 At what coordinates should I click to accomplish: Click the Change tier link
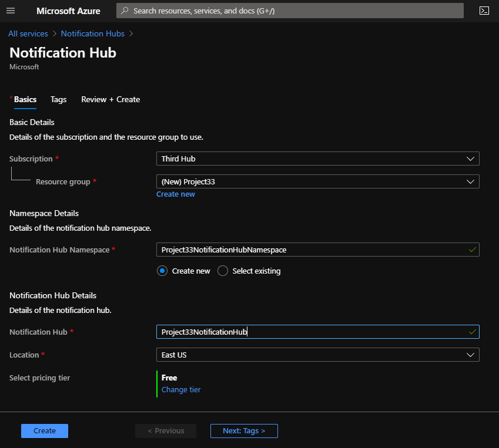point(181,389)
